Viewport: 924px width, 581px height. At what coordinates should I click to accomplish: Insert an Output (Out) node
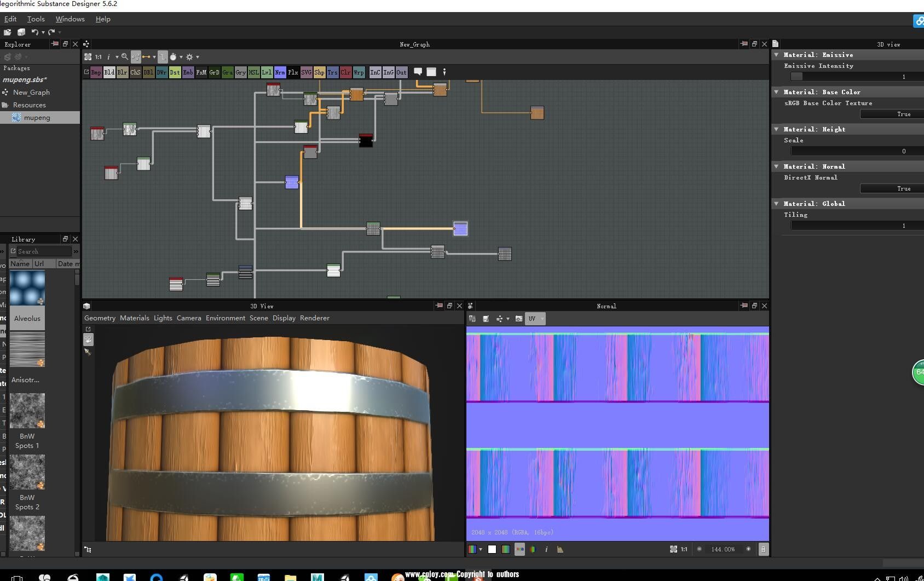[x=401, y=72]
